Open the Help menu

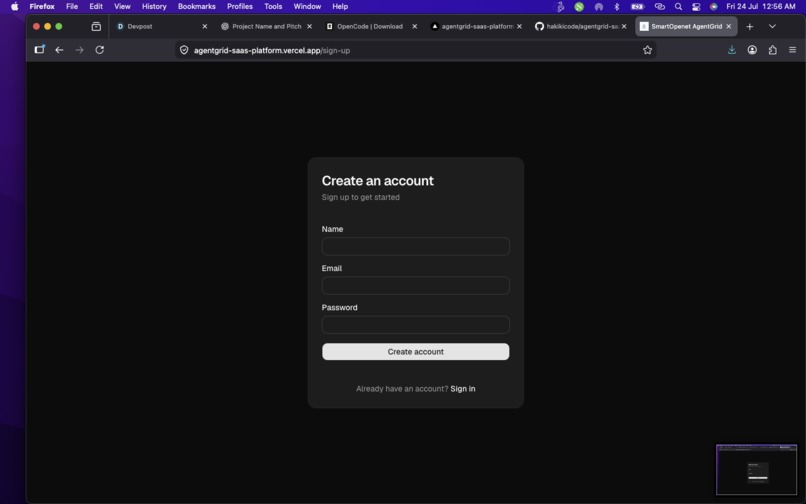click(x=340, y=6)
